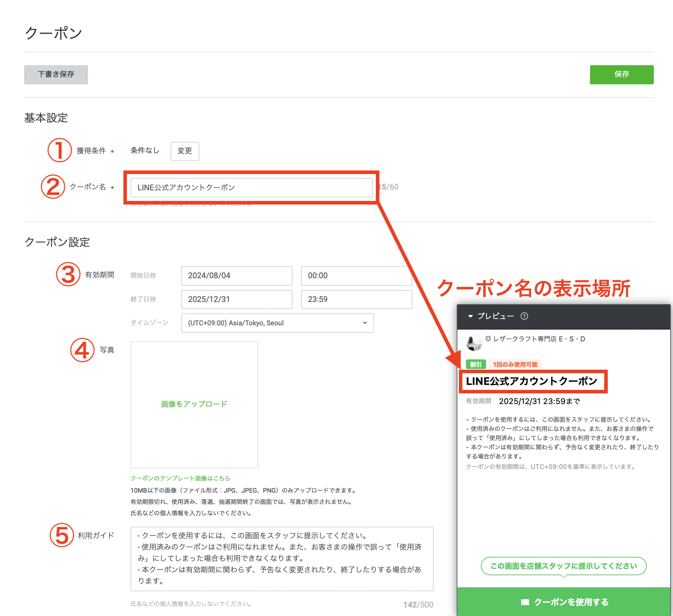This screenshot has width=673, height=616.
Task: Click inside the 利用ガイド text area
Action: [x=282, y=559]
